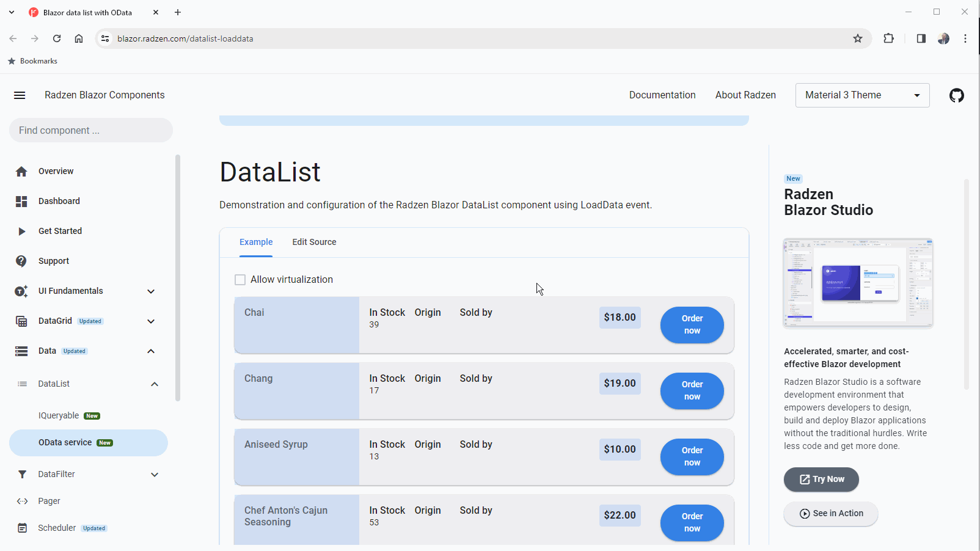
Task: Go back to previous page
Action: tap(13, 38)
